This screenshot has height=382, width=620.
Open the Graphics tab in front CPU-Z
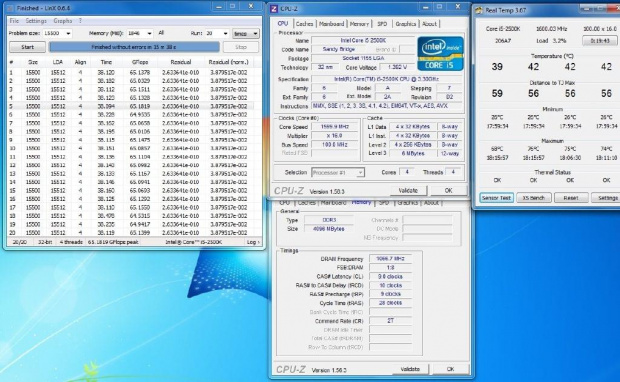pyautogui.click(x=406, y=24)
